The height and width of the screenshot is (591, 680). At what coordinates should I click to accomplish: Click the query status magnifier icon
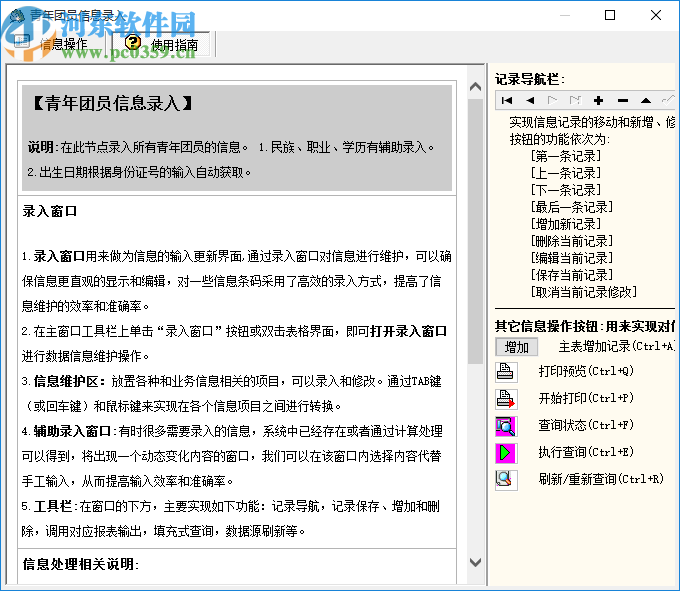point(506,426)
